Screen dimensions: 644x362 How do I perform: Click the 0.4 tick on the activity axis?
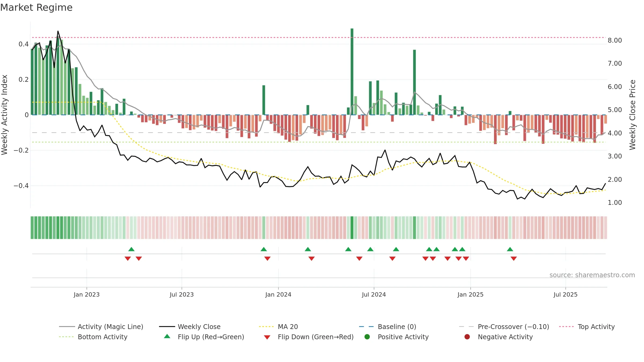coord(24,44)
